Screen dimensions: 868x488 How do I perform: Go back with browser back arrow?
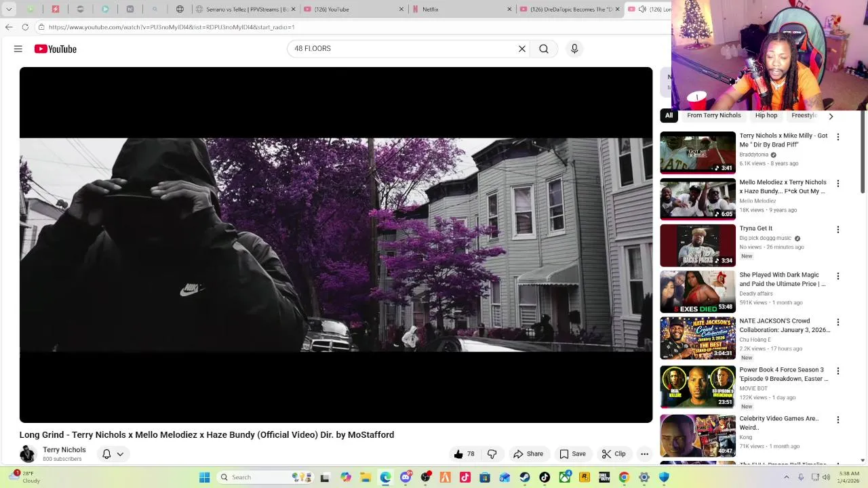coord(9,27)
